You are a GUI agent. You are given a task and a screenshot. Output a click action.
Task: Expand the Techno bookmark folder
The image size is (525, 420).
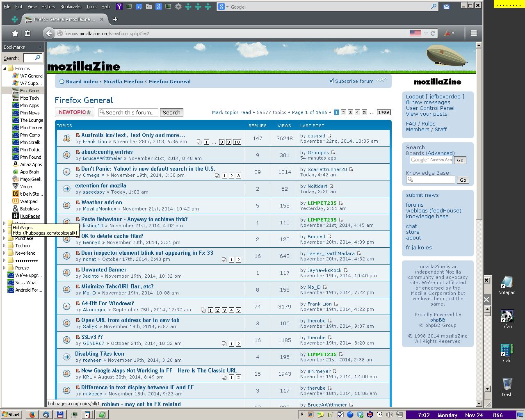point(5,246)
